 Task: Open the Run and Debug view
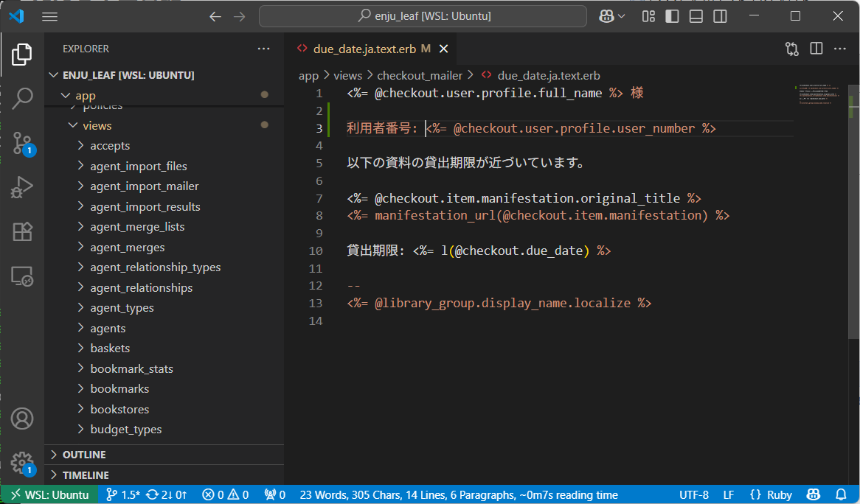[22, 187]
